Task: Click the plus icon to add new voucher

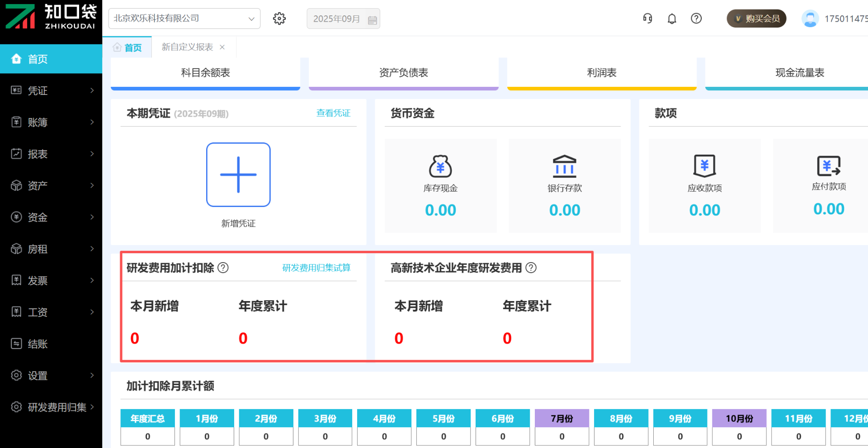Action: point(238,174)
